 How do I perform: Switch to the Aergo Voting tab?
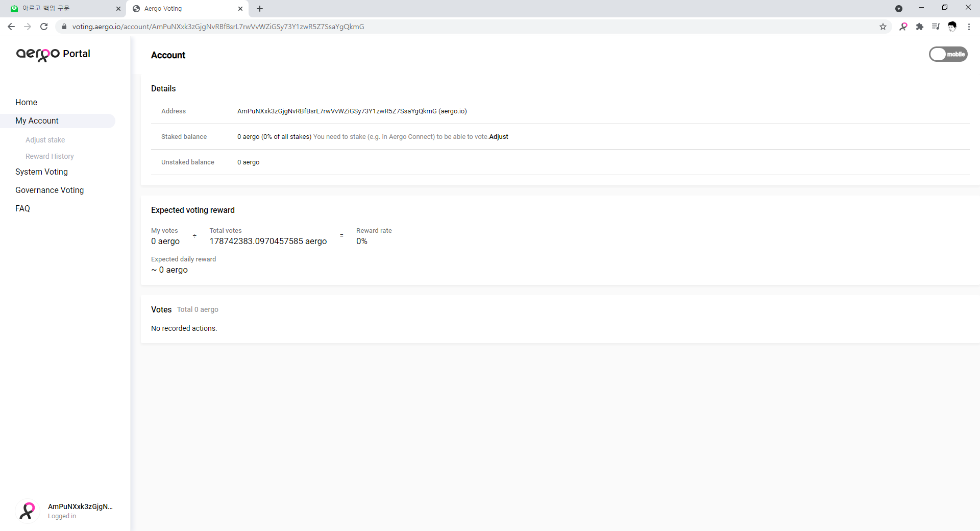click(187, 9)
